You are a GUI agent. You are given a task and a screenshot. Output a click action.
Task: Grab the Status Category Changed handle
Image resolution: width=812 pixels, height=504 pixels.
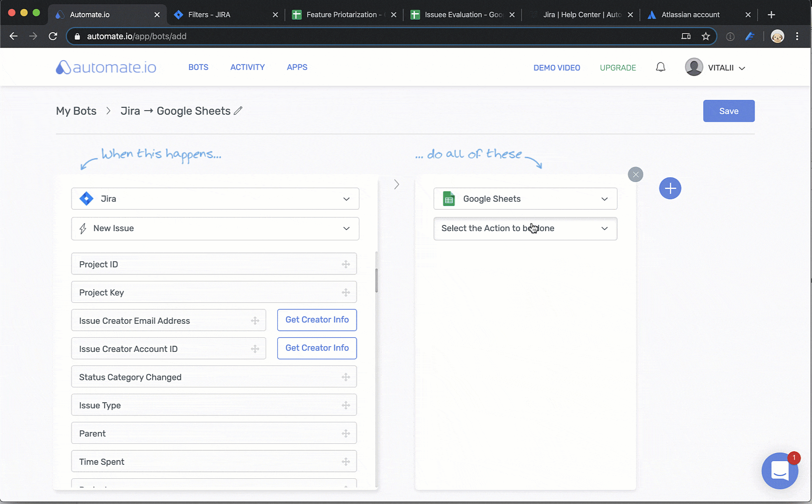coord(346,377)
